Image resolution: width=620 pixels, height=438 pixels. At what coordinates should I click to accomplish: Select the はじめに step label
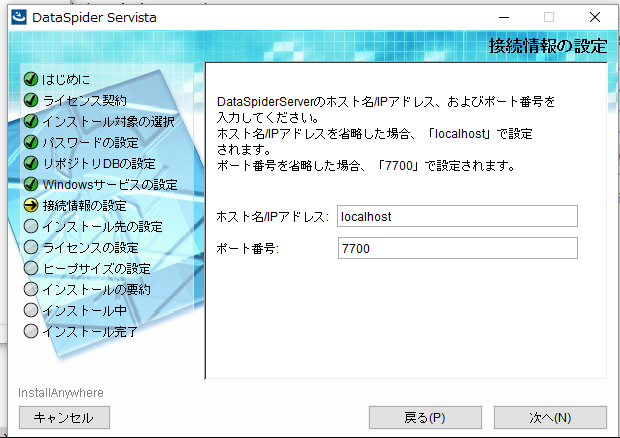(66, 79)
